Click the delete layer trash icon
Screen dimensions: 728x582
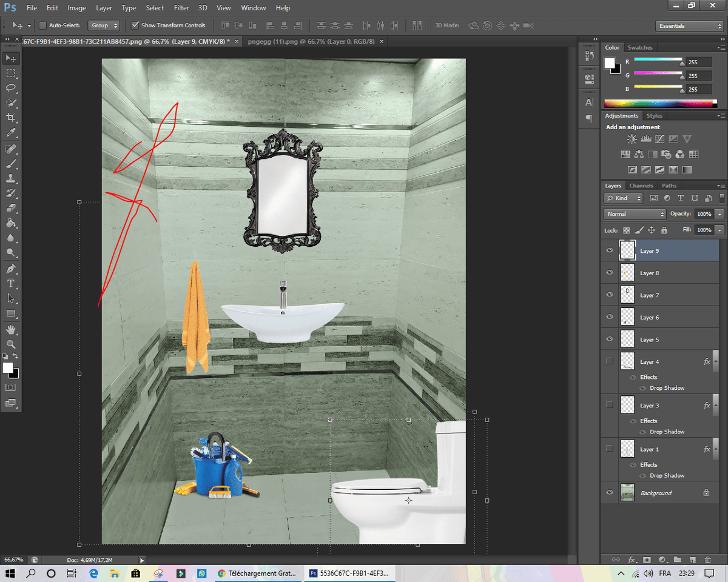(707, 559)
